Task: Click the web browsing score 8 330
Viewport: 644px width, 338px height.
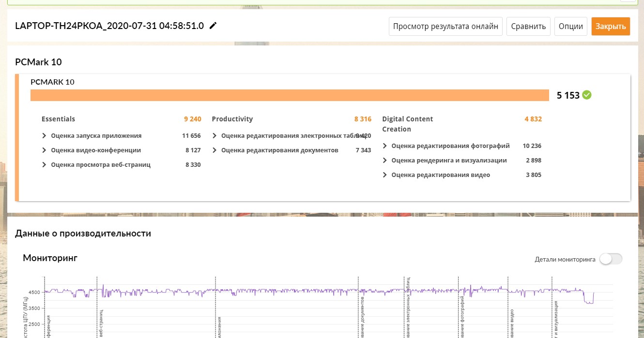Action: tap(193, 165)
